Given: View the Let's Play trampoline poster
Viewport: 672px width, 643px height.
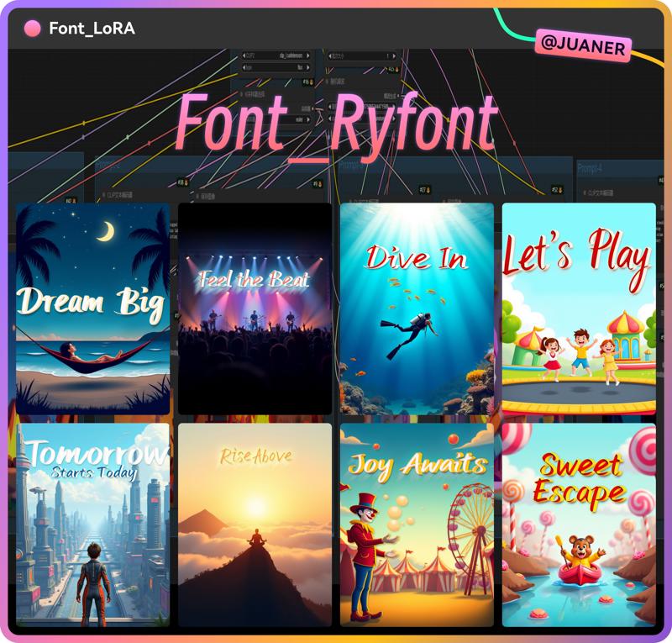Looking at the screenshot, I should click(579, 308).
